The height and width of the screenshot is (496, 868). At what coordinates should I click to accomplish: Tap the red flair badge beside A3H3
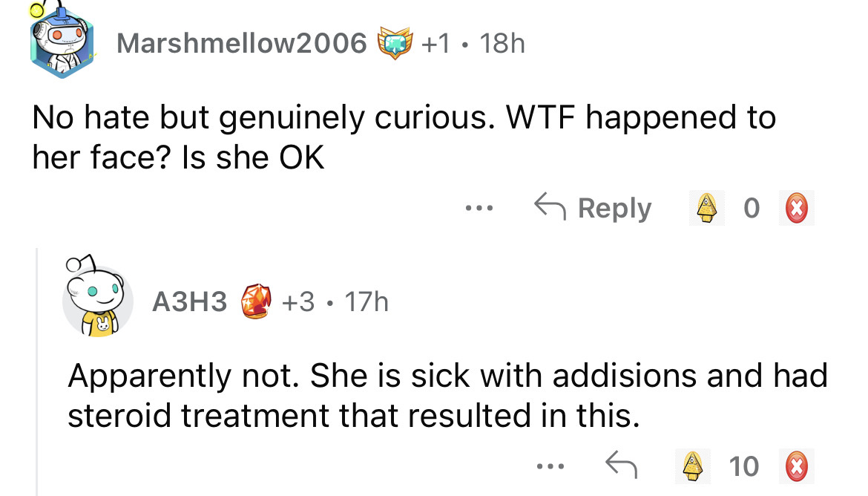tap(255, 301)
